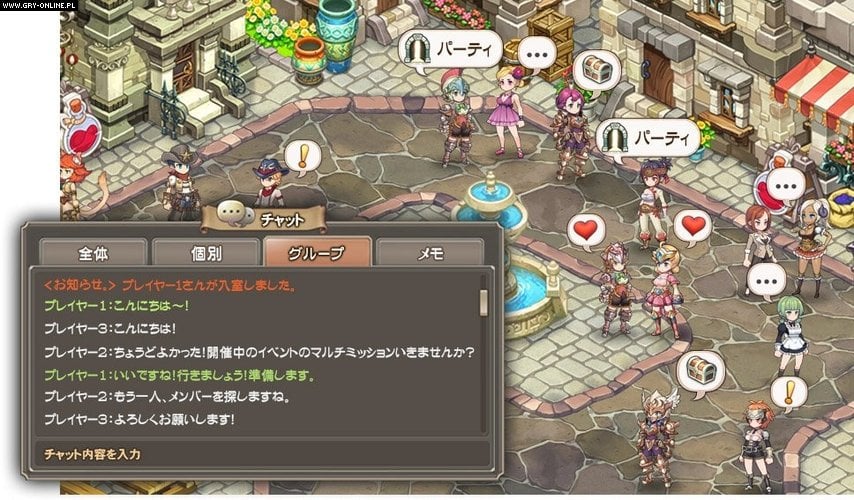Click the チャット内容を入力 text field
The width and height of the screenshot is (854, 500).
click(262, 454)
